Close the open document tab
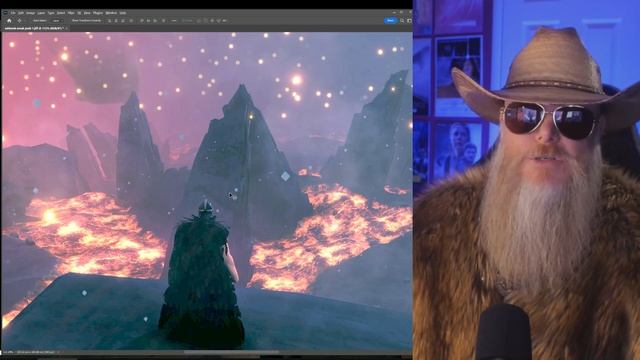Screen dimensions: 640x360 coord(67,28)
